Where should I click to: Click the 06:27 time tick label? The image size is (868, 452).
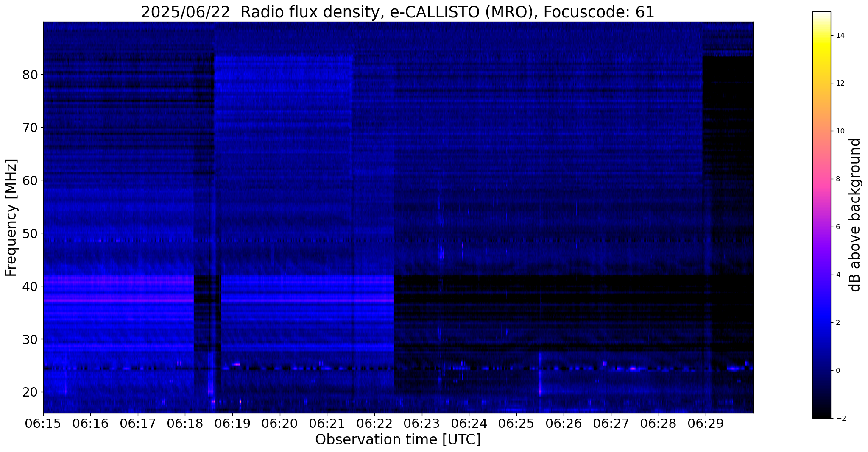tap(611, 423)
